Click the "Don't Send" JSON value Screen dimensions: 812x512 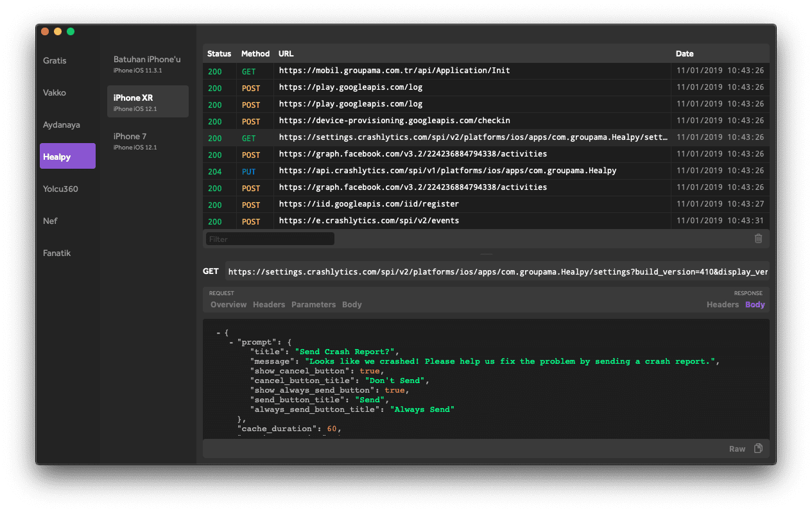point(395,380)
